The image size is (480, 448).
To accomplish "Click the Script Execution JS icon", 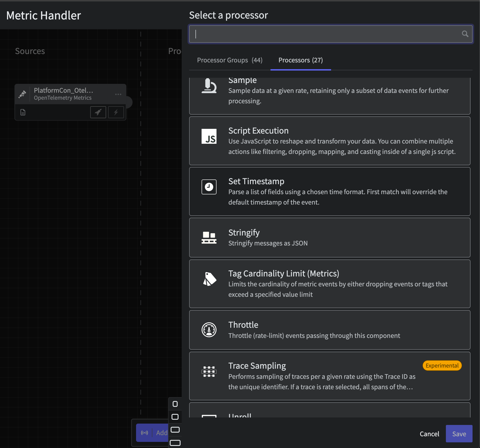I will 209,136.
